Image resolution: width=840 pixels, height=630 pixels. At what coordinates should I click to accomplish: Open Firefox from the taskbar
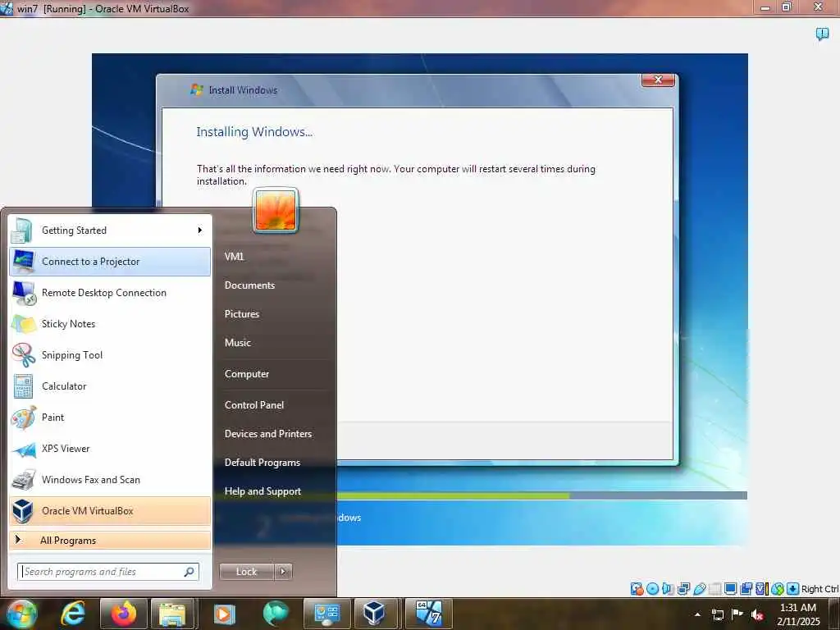(x=123, y=614)
